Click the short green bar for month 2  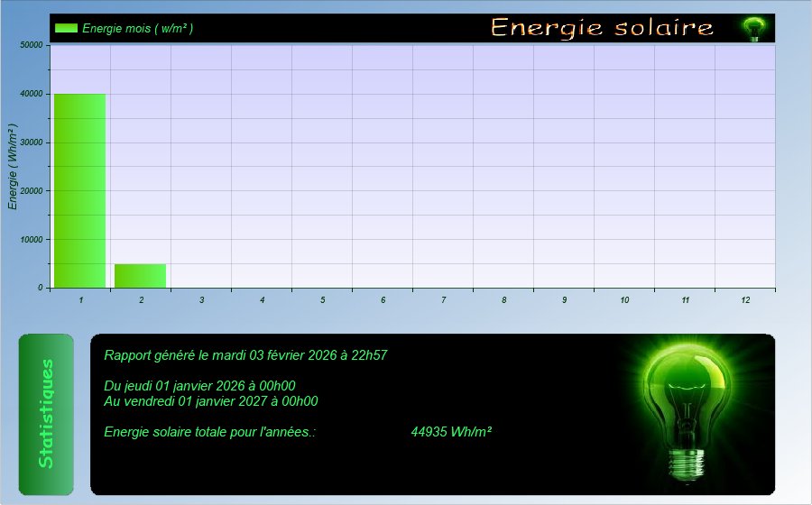[140, 276]
